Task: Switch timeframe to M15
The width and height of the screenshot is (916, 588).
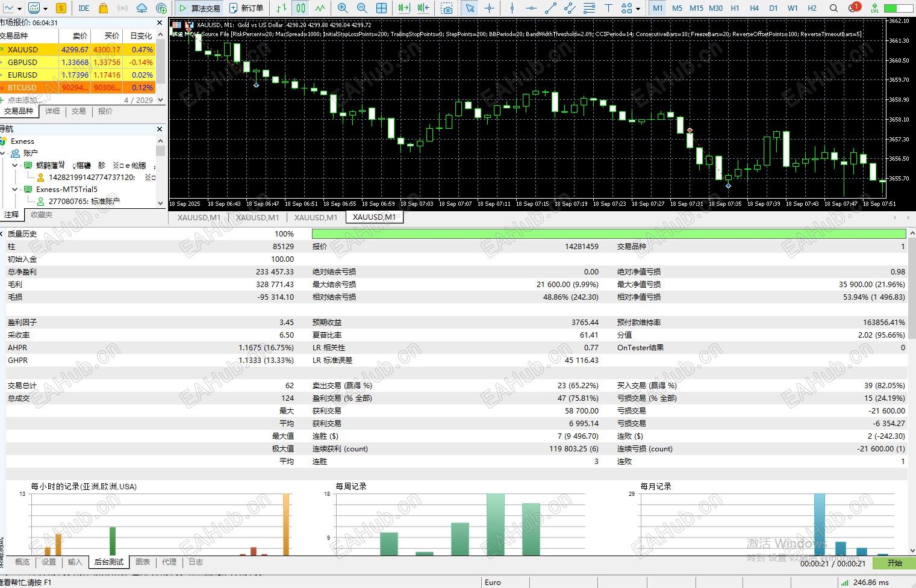Action: [696, 8]
